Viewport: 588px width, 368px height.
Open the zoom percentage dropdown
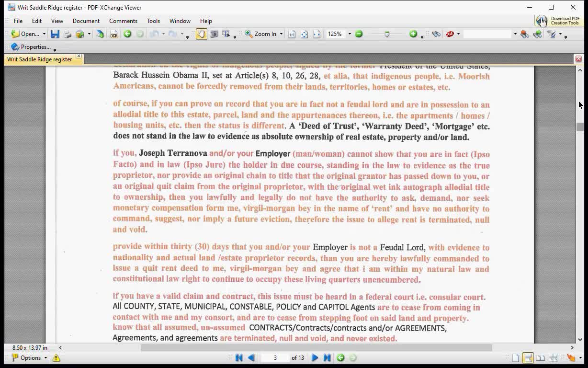[350, 34]
